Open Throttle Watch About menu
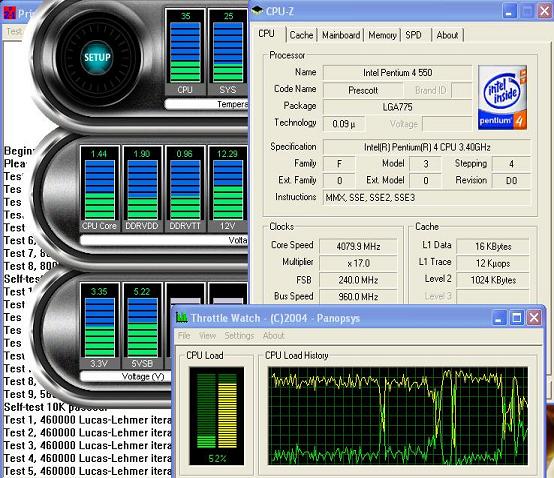Image resolution: width=554 pixels, height=478 pixels. coord(273,335)
